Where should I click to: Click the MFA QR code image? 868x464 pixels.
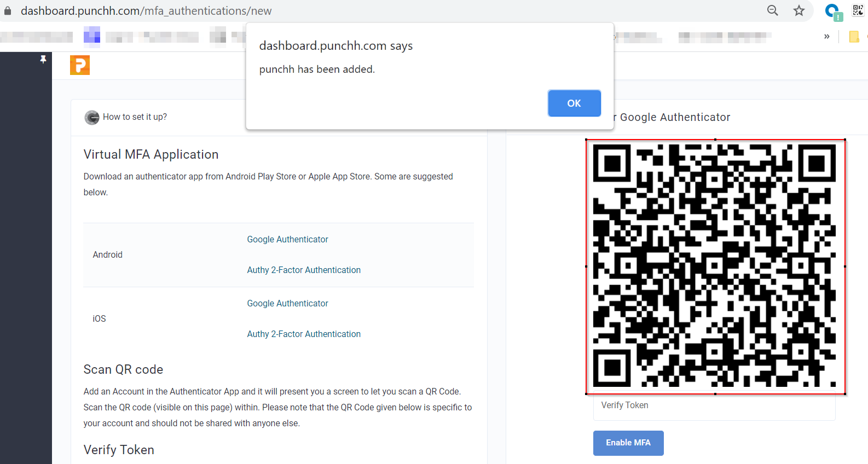click(715, 266)
